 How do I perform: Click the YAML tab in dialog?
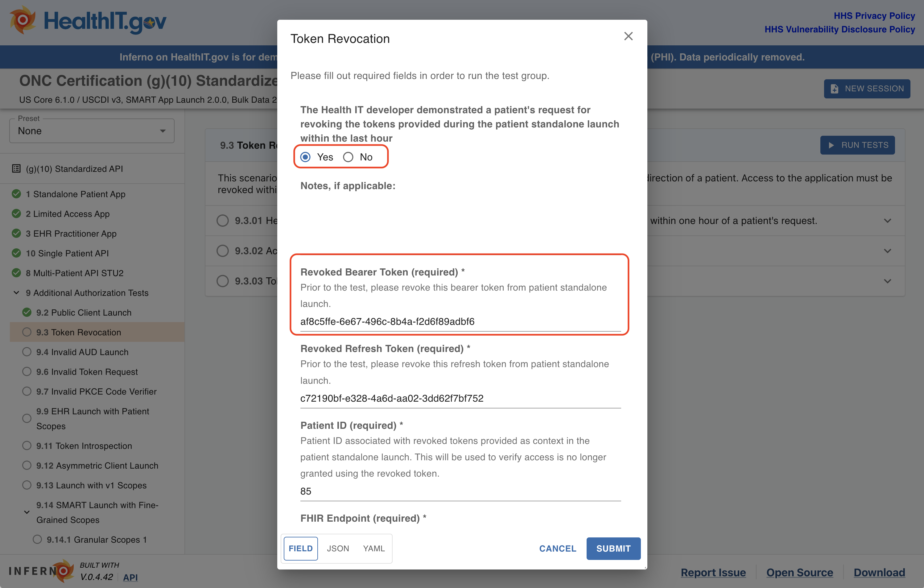(x=374, y=548)
